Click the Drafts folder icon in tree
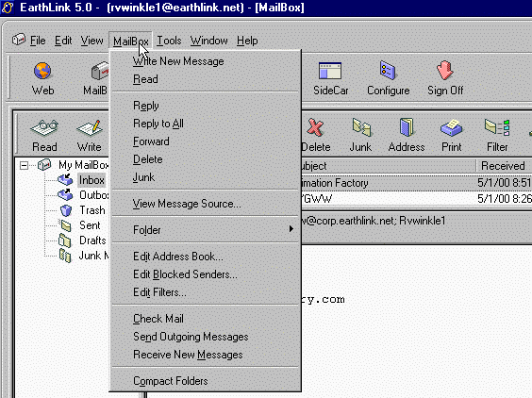The width and height of the screenshot is (532, 398). (64, 240)
